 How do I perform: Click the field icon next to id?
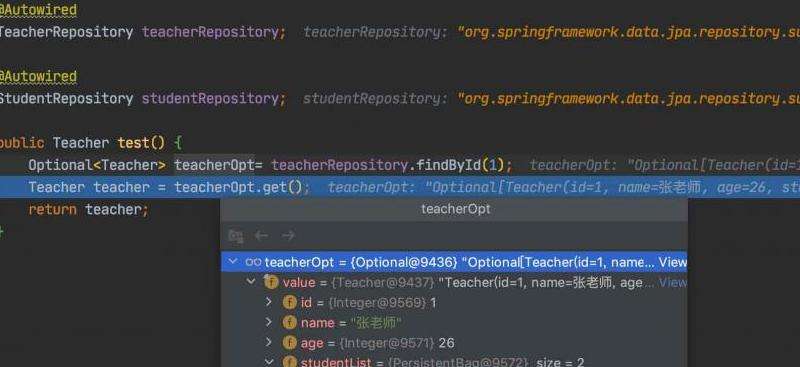(289, 302)
